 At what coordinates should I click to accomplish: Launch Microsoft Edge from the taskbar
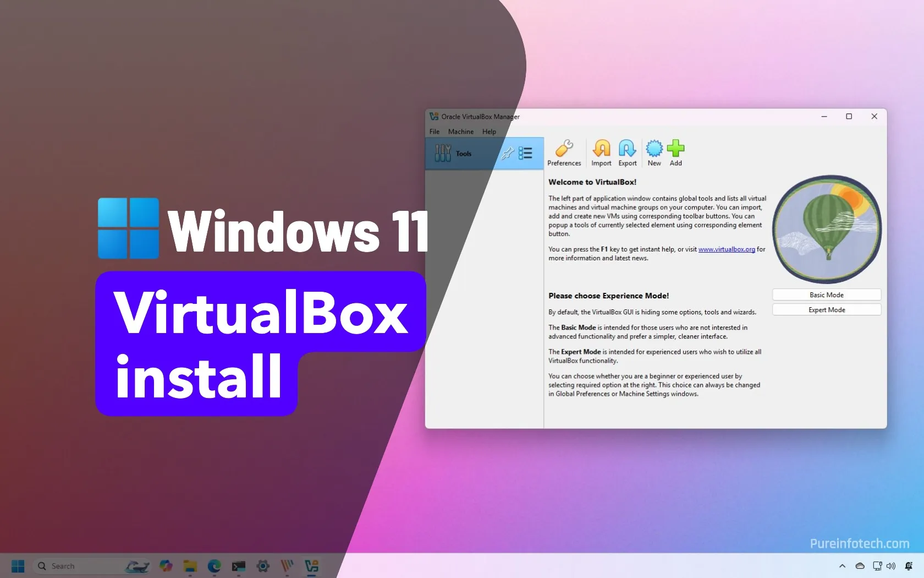[x=215, y=566]
